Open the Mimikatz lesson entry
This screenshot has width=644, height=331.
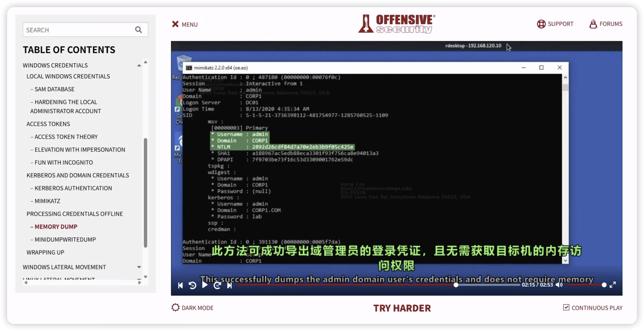[x=47, y=201]
